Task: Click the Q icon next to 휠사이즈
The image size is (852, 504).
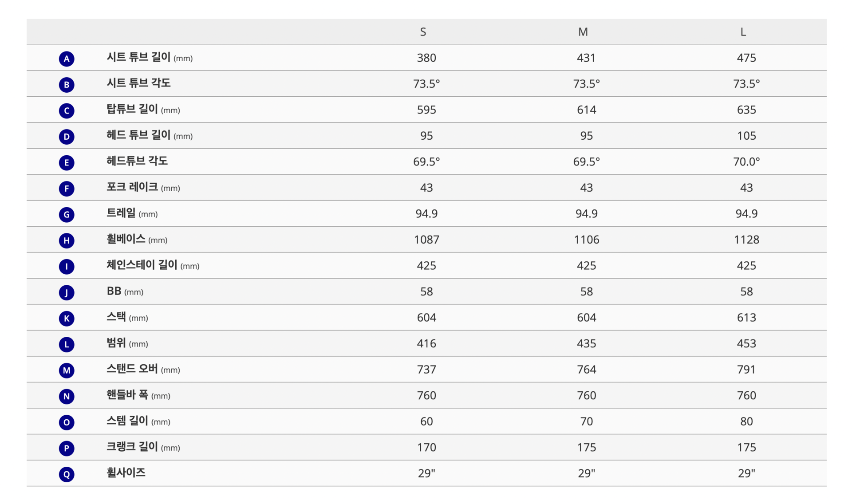Action: [x=67, y=474]
